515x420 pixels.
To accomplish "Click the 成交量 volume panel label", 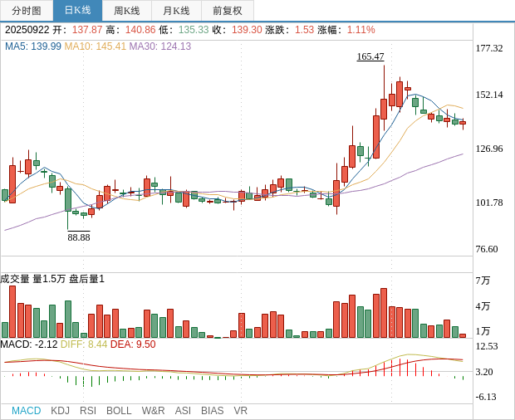I will coord(16,279).
